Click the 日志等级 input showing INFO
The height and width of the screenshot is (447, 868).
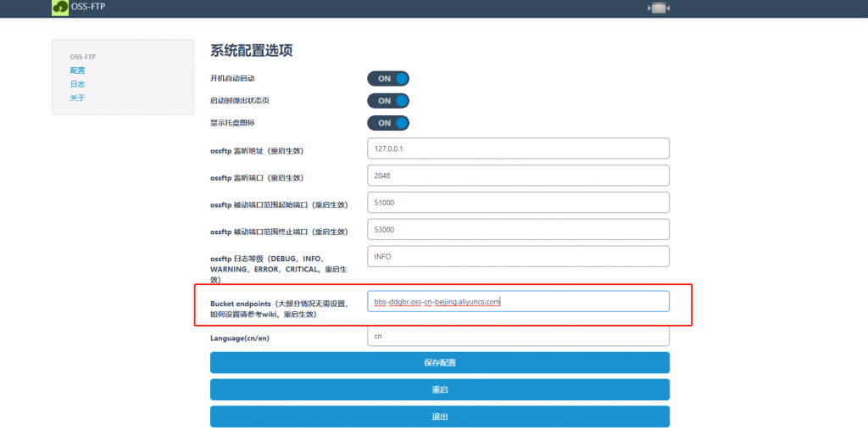(518, 256)
